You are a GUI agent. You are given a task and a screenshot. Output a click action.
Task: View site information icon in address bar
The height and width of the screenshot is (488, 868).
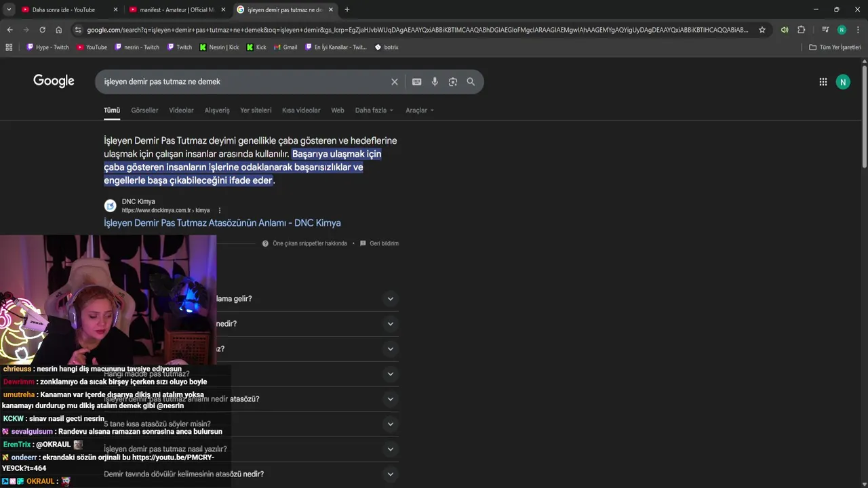pos(78,30)
